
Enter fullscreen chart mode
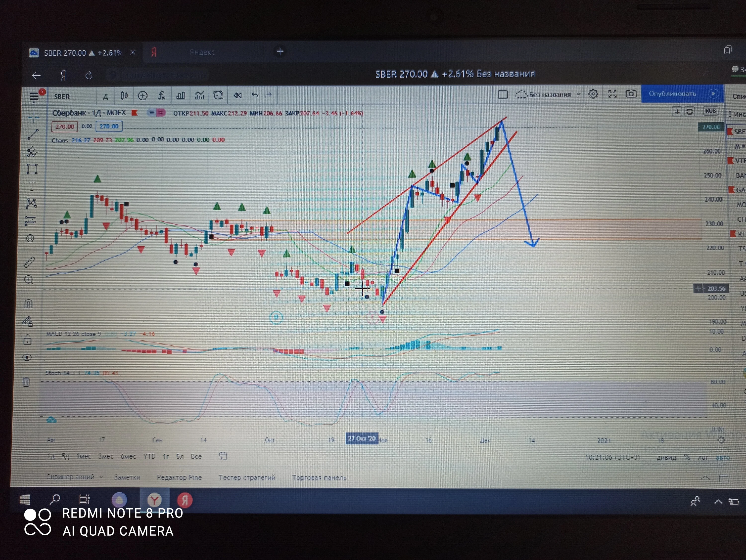[x=612, y=94]
